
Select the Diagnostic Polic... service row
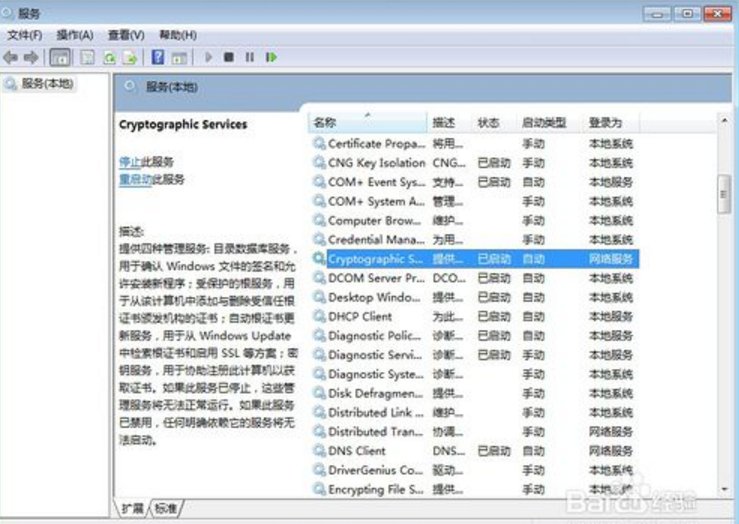476,336
